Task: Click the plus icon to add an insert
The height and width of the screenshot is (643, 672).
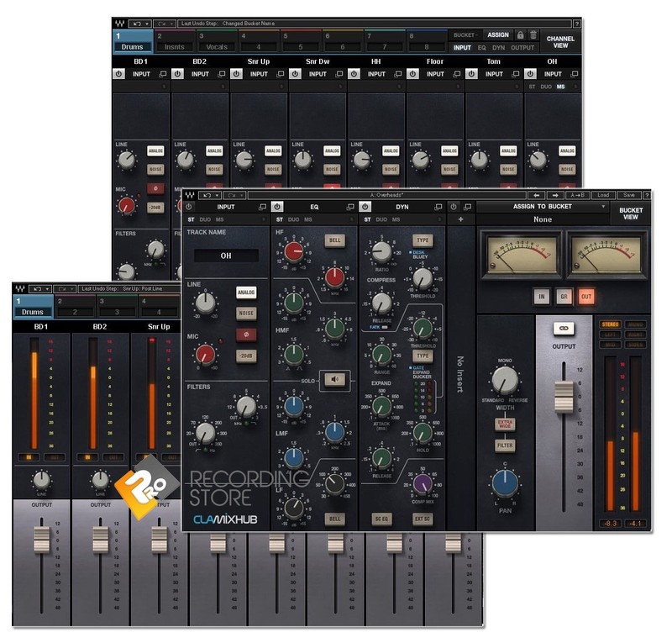Action: [x=460, y=219]
